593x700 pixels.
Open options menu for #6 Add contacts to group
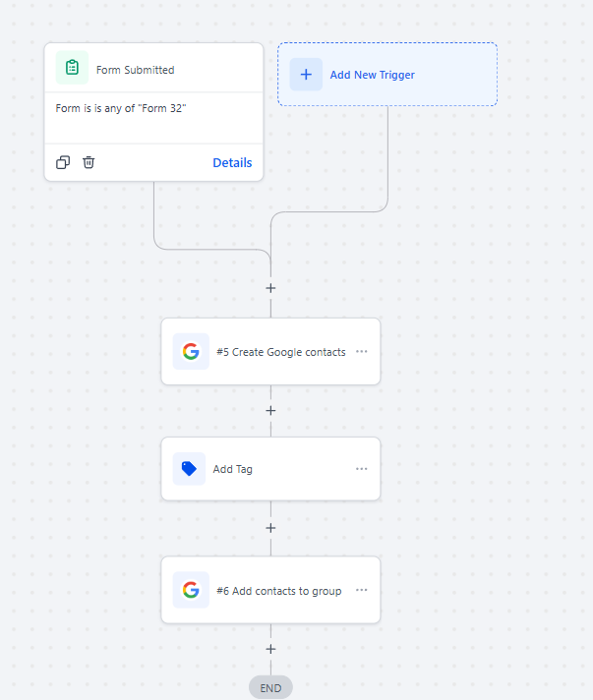coord(362,590)
